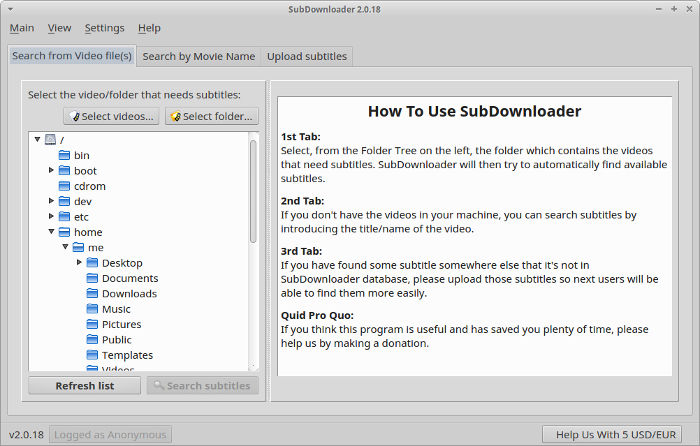
Task: Expand the Desktop folder arrow
Action: tap(79, 262)
